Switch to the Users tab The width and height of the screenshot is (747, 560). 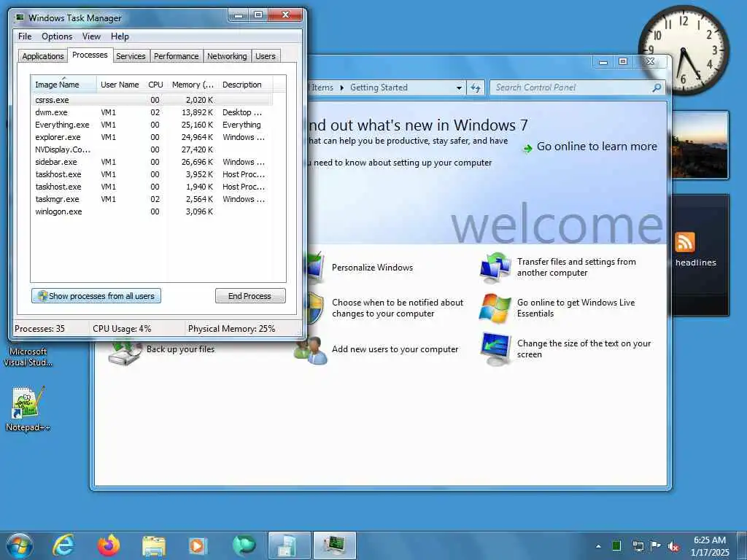[266, 56]
